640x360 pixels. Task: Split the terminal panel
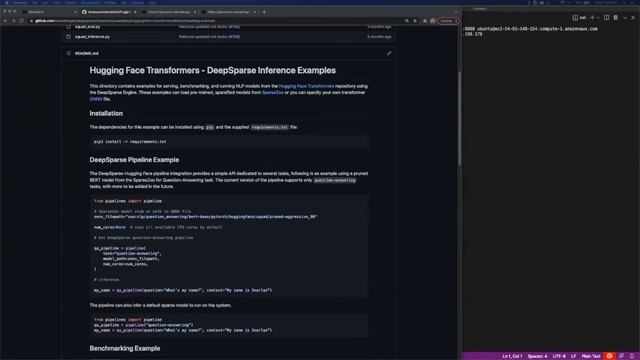607,18
